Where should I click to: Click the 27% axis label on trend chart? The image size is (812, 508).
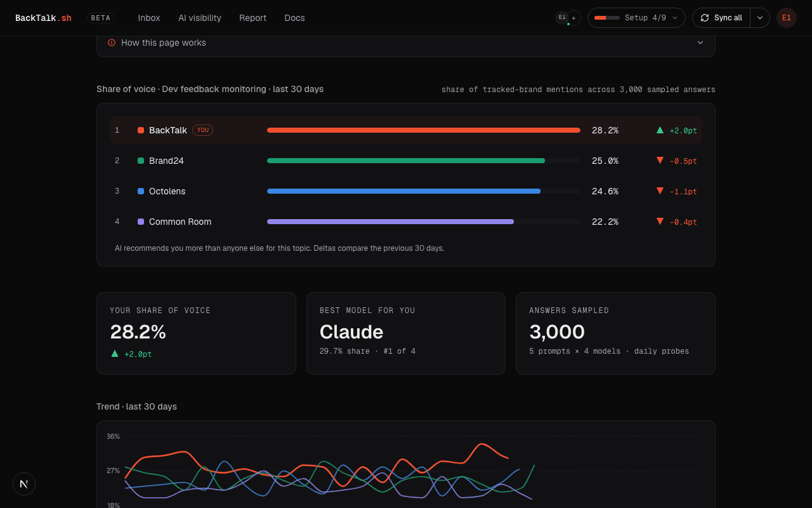coord(113,471)
